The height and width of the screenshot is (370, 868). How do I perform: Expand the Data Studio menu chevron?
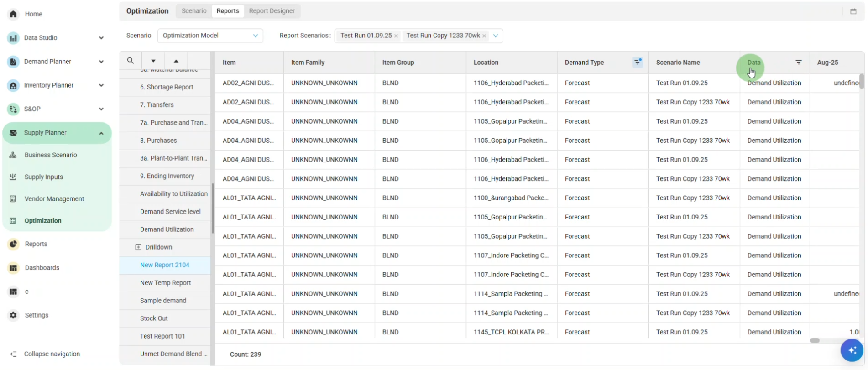pos(101,38)
